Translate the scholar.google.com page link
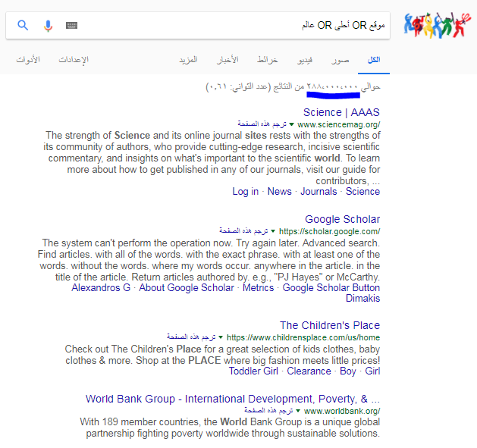 point(243,231)
